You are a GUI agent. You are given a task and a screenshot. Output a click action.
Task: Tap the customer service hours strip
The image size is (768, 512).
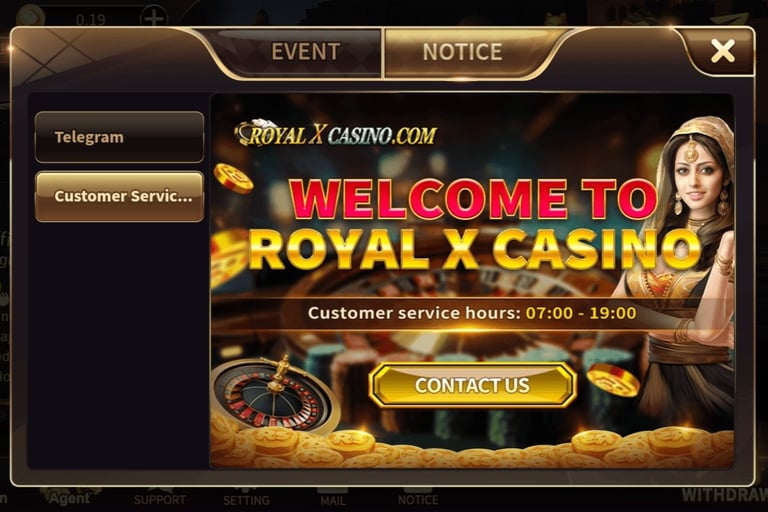472,313
